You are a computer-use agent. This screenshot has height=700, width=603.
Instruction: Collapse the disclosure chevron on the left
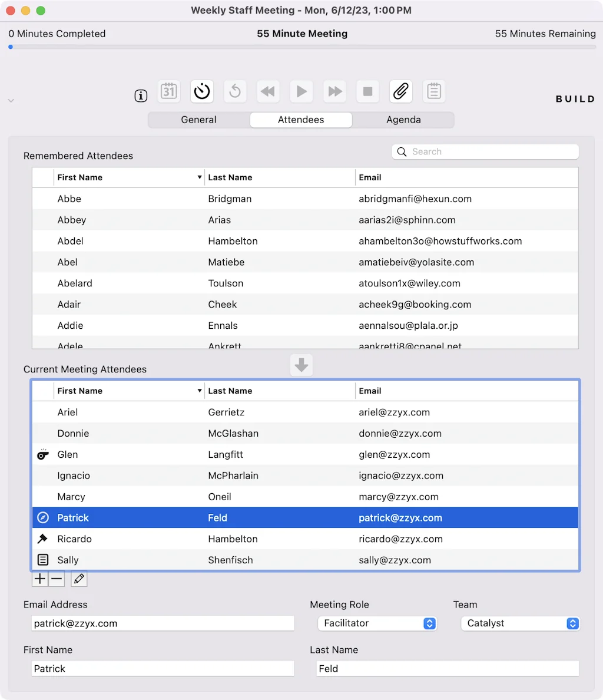[x=11, y=100]
